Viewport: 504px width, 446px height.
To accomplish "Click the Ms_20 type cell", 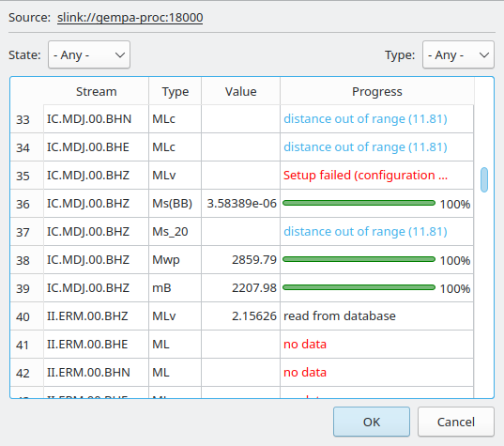I will pyautogui.click(x=176, y=232).
